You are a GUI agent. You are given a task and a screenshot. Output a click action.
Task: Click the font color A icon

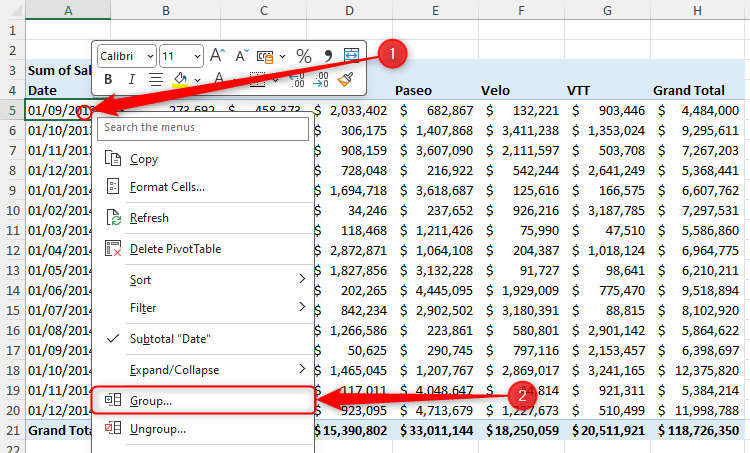point(219,79)
